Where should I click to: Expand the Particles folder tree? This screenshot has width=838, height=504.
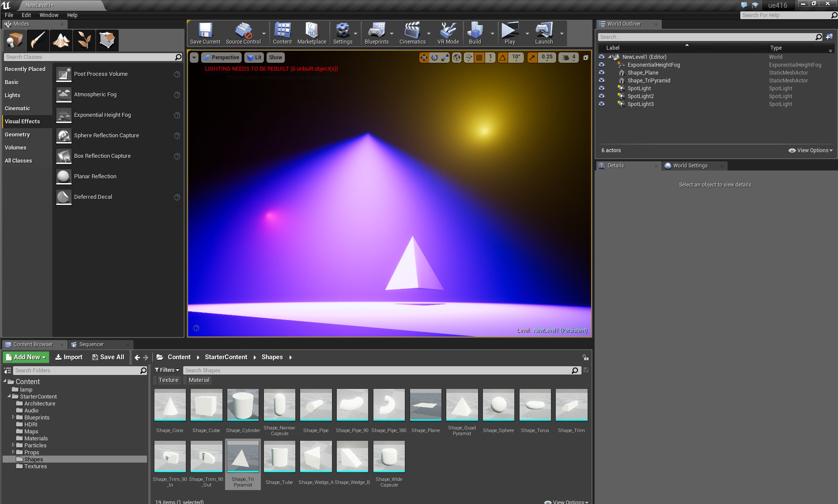[x=13, y=445]
